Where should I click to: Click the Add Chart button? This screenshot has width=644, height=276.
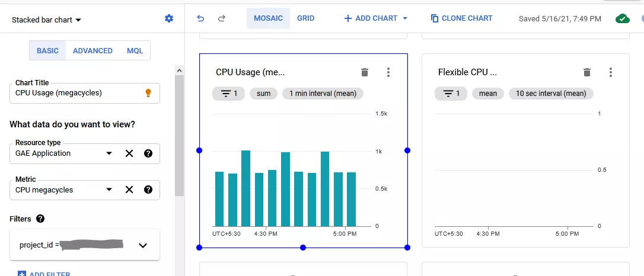click(371, 18)
